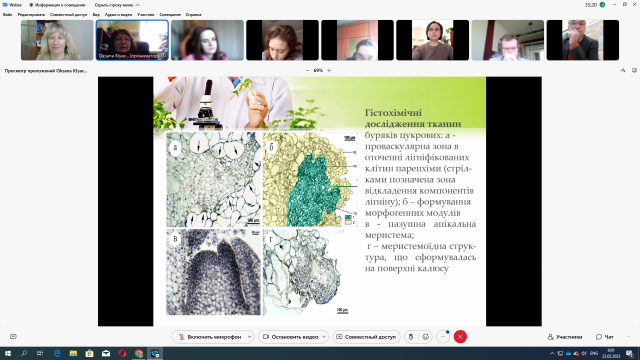Open taskbar clock and date
The width and height of the screenshot is (640, 360).
coord(611,353)
